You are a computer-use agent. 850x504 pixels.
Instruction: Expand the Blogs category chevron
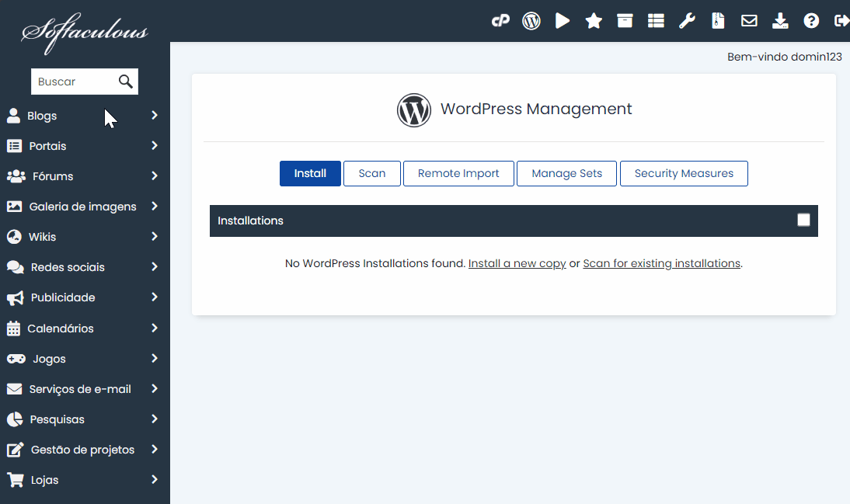tap(155, 116)
